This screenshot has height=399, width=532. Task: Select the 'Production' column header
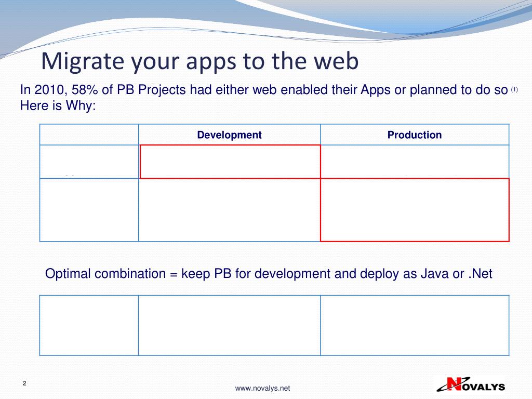414,135
